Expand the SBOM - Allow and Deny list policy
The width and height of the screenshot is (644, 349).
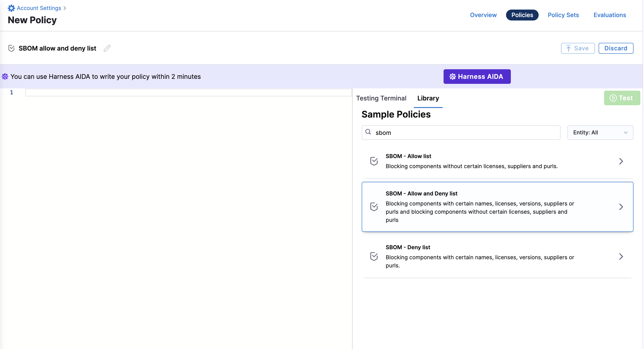pyautogui.click(x=621, y=207)
